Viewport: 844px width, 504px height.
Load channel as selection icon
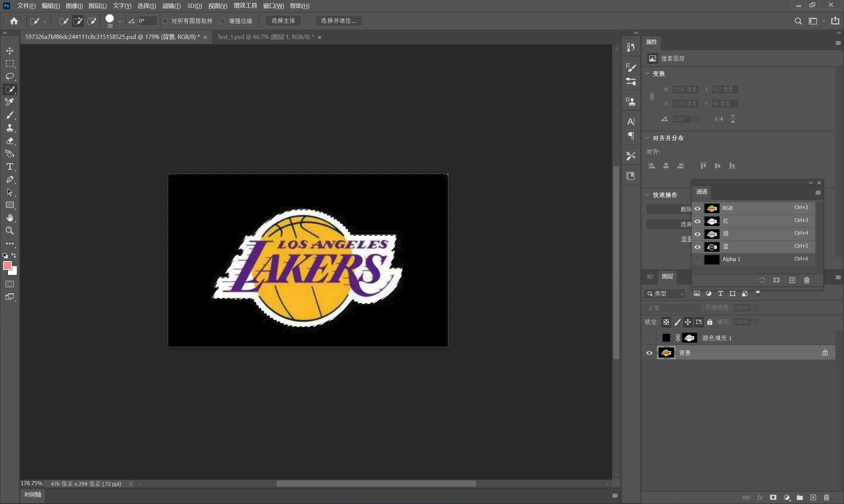(x=762, y=280)
